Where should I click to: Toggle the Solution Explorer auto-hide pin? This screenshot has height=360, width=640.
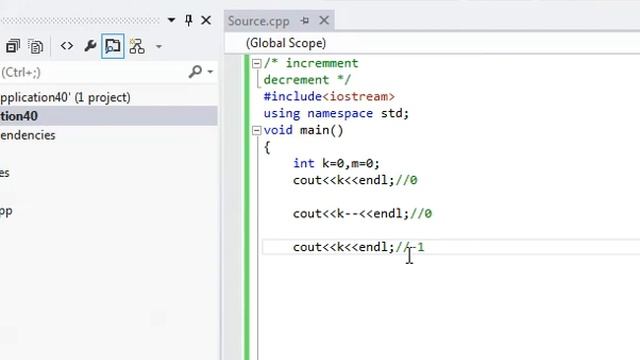point(189,20)
